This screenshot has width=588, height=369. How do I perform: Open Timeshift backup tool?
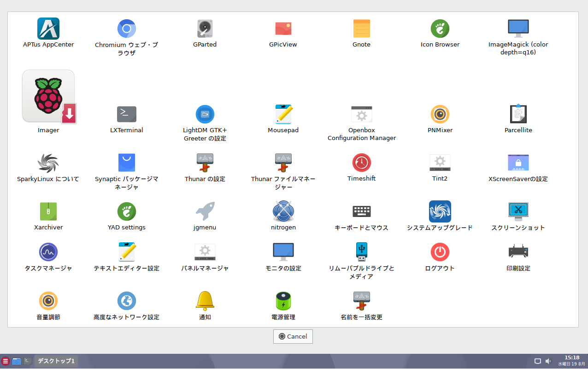(362, 163)
